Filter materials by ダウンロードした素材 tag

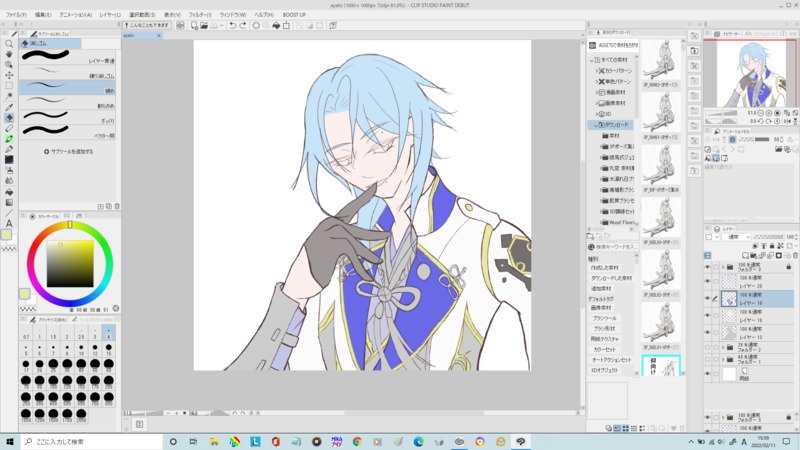pyautogui.click(x=611, y=278)
